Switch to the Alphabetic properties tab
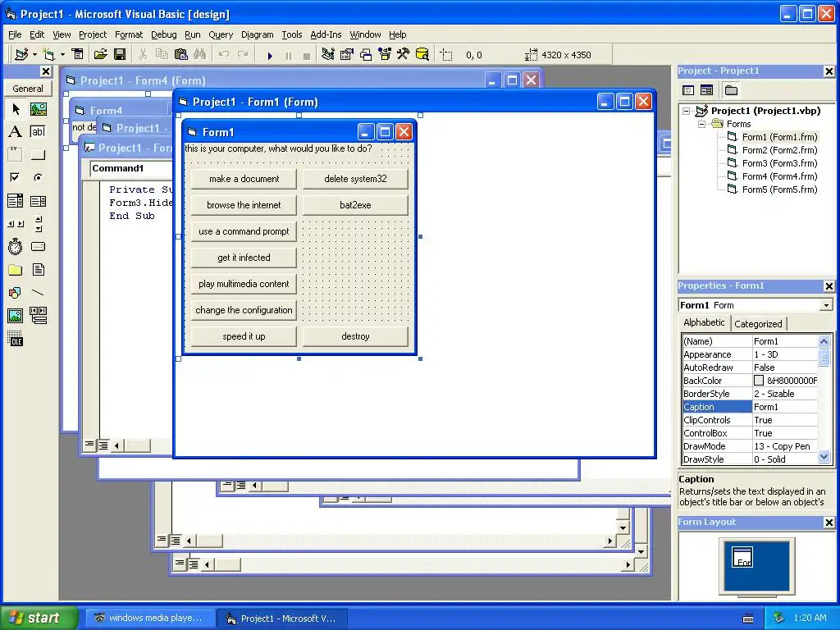840x630 pixels. coord(704,322)
